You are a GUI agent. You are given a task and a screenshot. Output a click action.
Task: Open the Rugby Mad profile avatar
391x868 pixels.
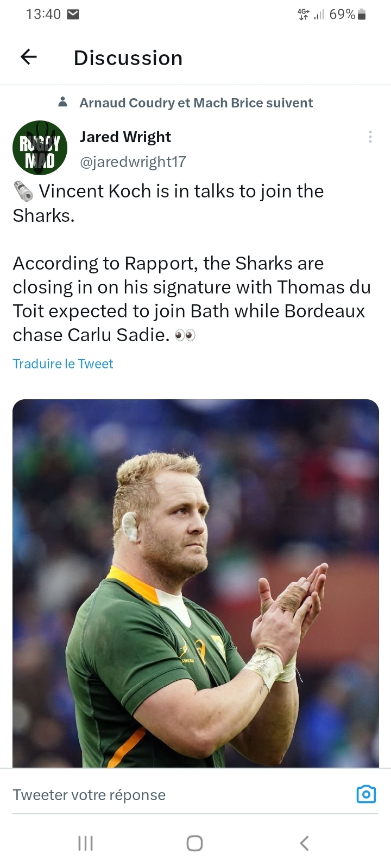coord(40,148)
